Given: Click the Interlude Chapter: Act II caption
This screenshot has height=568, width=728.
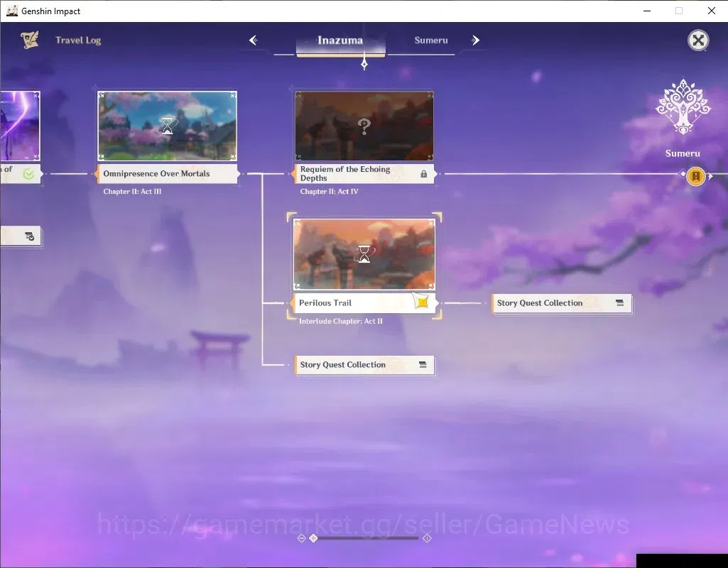Looking at the screenshot, I should (341, 321).
